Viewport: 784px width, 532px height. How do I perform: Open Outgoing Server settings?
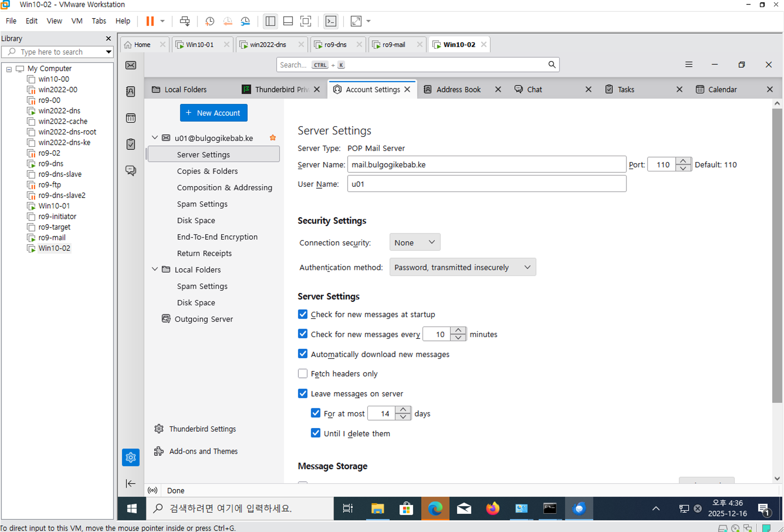[203, 319]
